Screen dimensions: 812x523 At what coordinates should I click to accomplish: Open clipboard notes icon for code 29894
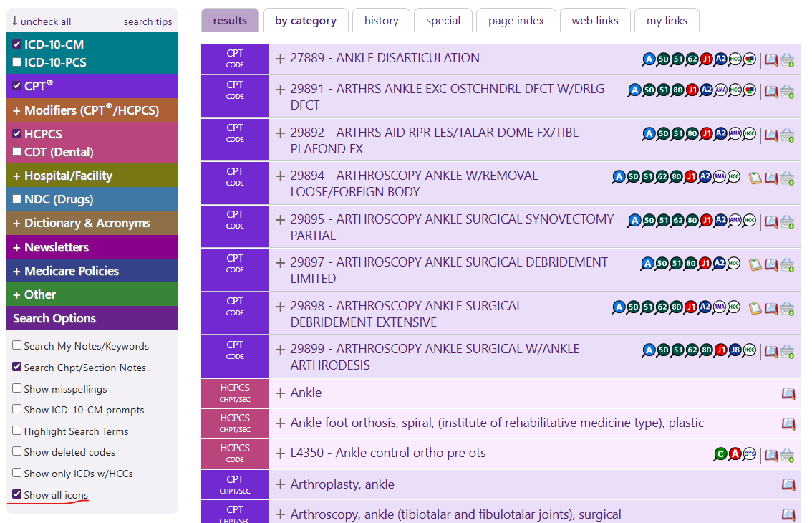tap(755, 178)
